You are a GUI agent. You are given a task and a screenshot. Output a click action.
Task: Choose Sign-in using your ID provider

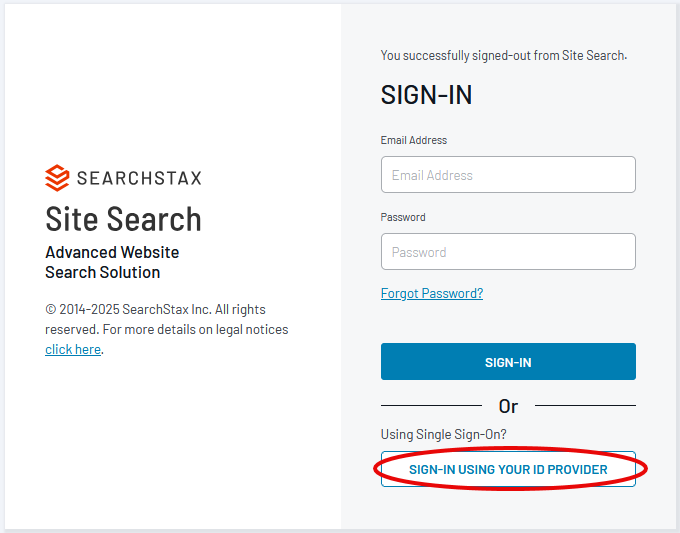click(508, 469)
